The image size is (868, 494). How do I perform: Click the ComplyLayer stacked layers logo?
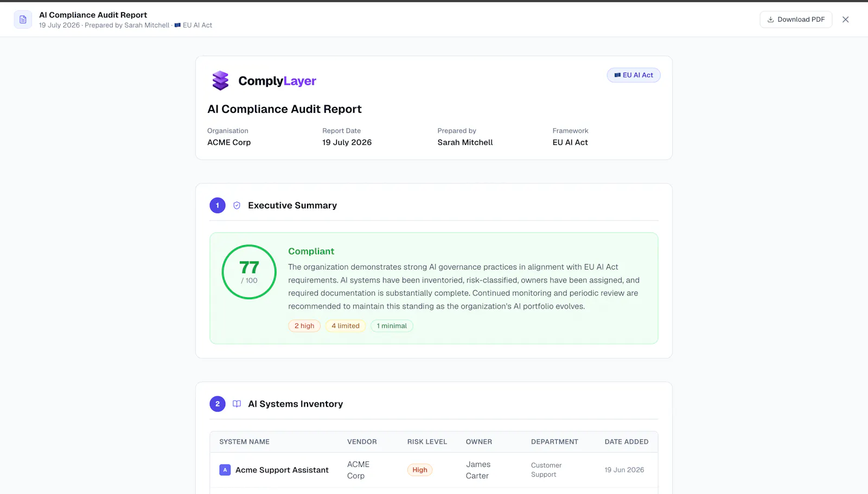click(x=220, y=81)
